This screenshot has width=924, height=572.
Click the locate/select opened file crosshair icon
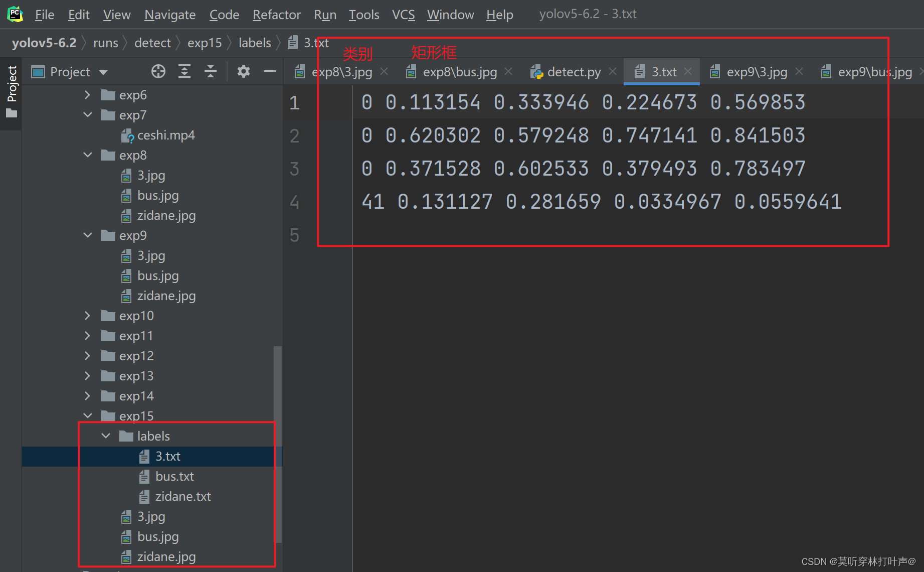158,72
